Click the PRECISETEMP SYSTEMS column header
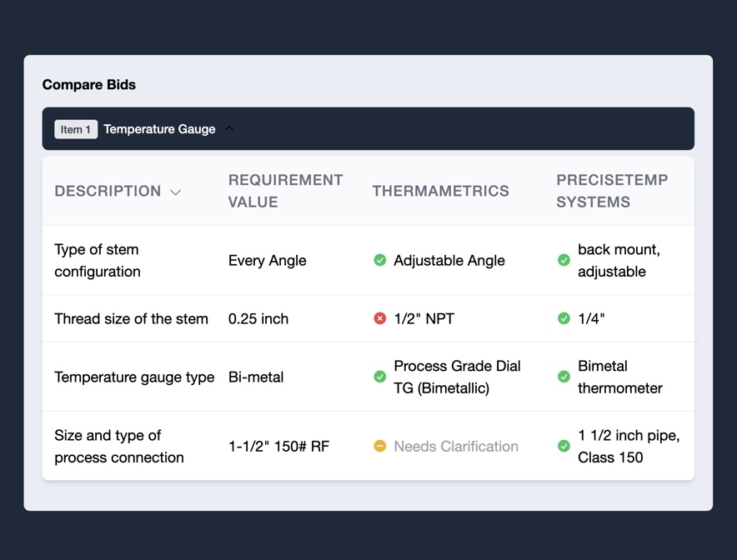Image resolution: width=737 pixels, height=560 pixels. coord(612,191)
